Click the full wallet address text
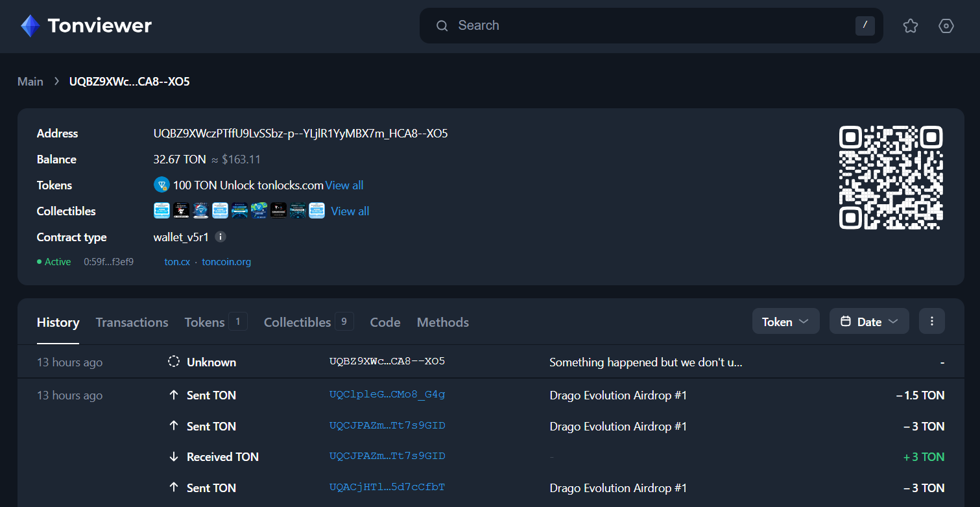The image size is (980, 507). [300, 134]
